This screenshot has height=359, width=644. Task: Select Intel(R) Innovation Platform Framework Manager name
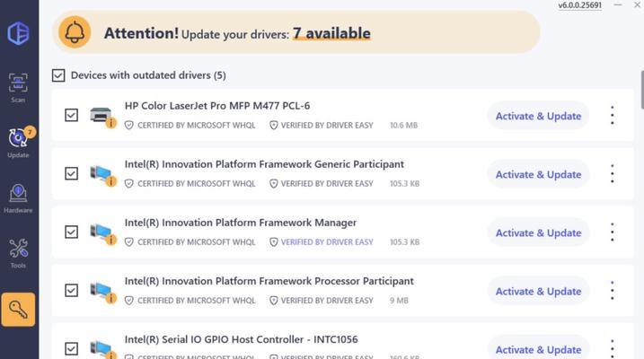pos(241,223)
